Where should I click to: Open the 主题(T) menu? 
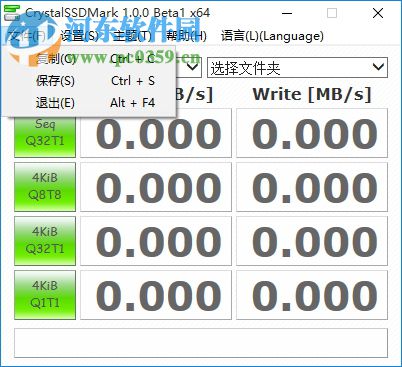click(132, 36)
